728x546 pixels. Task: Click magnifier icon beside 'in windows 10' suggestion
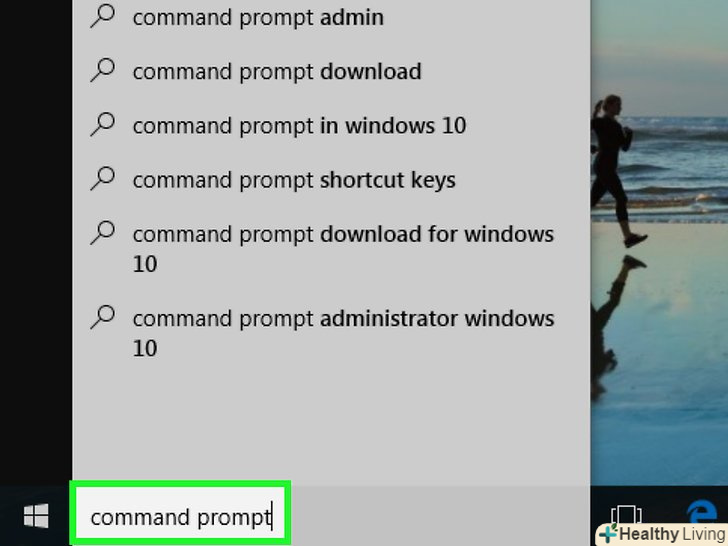point(102,125)
